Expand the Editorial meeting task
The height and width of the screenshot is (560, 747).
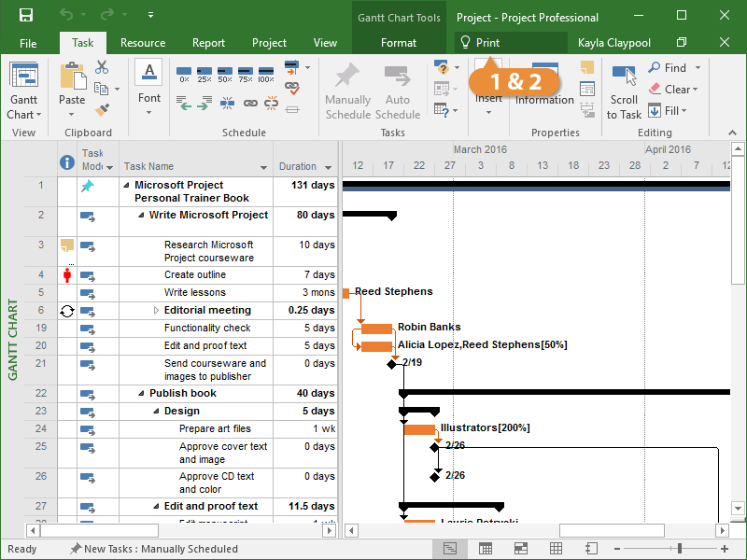coord(157,311)
